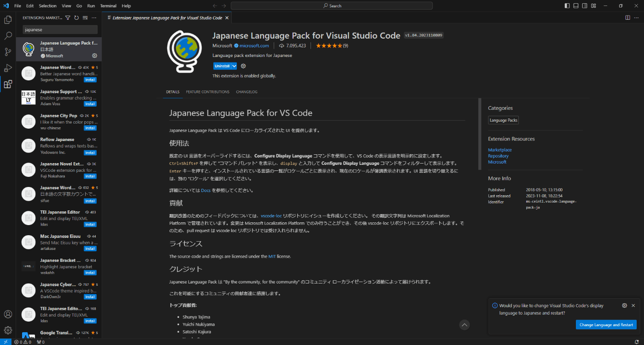The image size is (644, 345).
Task: Go forward with the navigation arrow
Action: pyautogui.click(x=224, y=6)
